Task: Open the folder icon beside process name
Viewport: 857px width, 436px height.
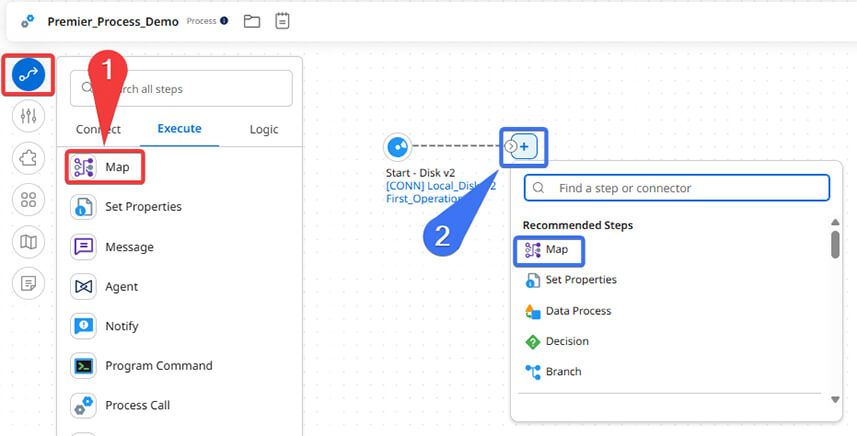Action: [252, 21]
